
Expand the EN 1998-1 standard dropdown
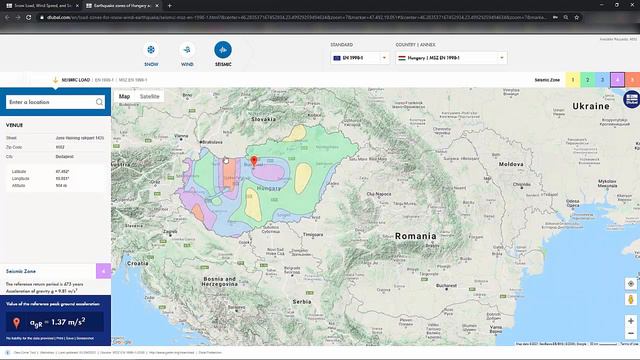(x=360, y=58)
